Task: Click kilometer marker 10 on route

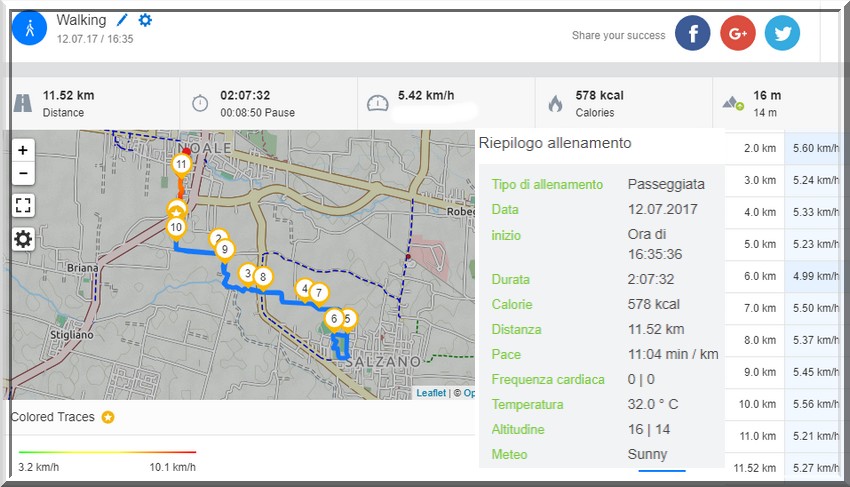Action: coord(176,227)
